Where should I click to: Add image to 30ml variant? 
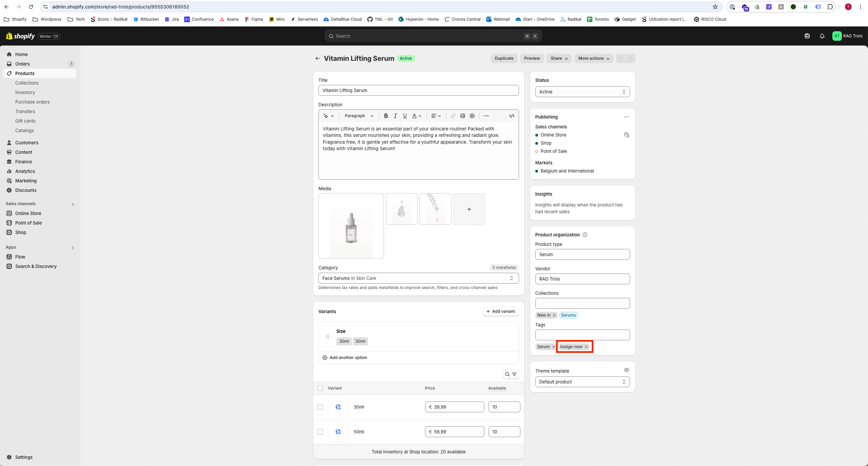pos(338,407)
